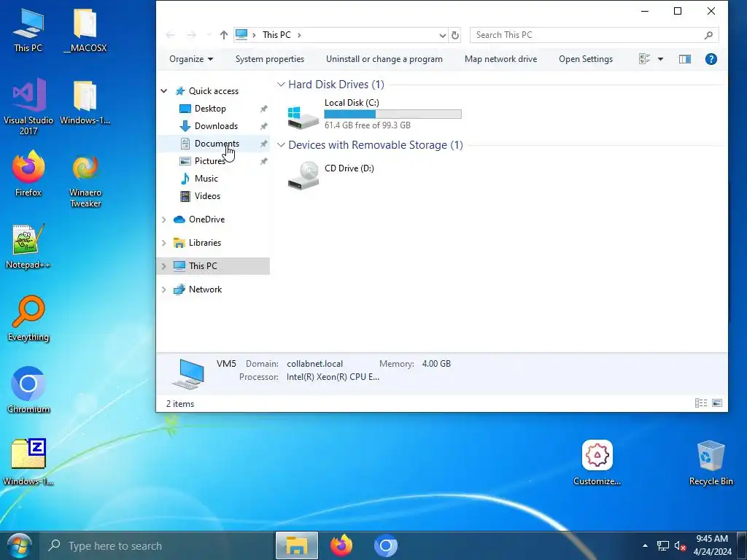The width and height of the screenshot is (747, 560).
Task: Select the Customize... desktop icon
Action: click(x=597, y=463)
